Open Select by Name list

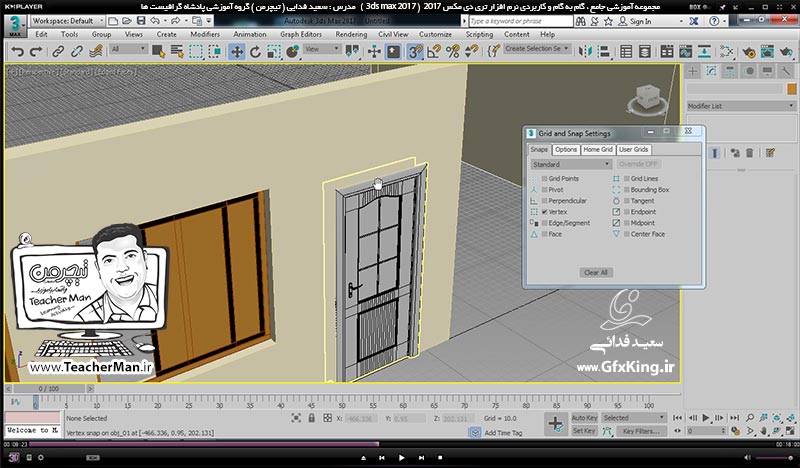[177, 52]
